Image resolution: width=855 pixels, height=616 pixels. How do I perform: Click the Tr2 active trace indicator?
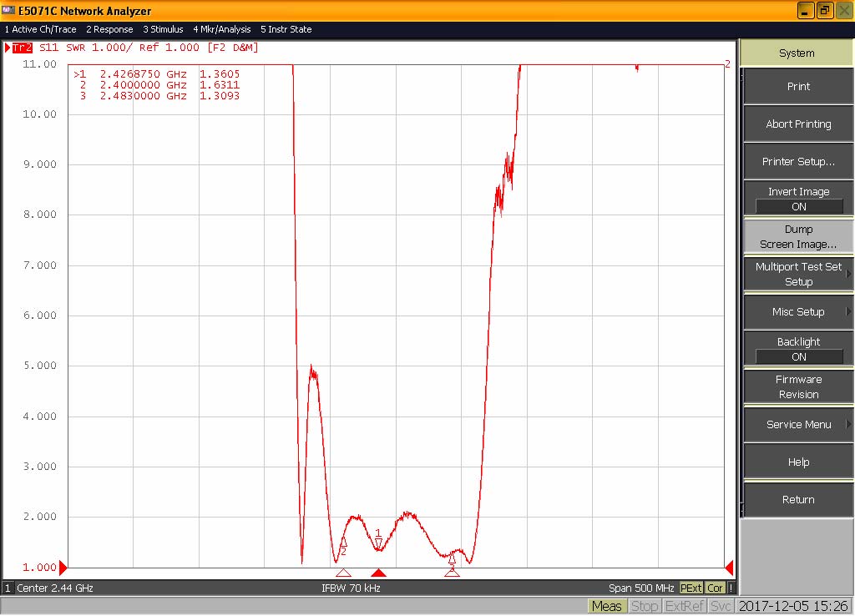[x=21, y=48]
